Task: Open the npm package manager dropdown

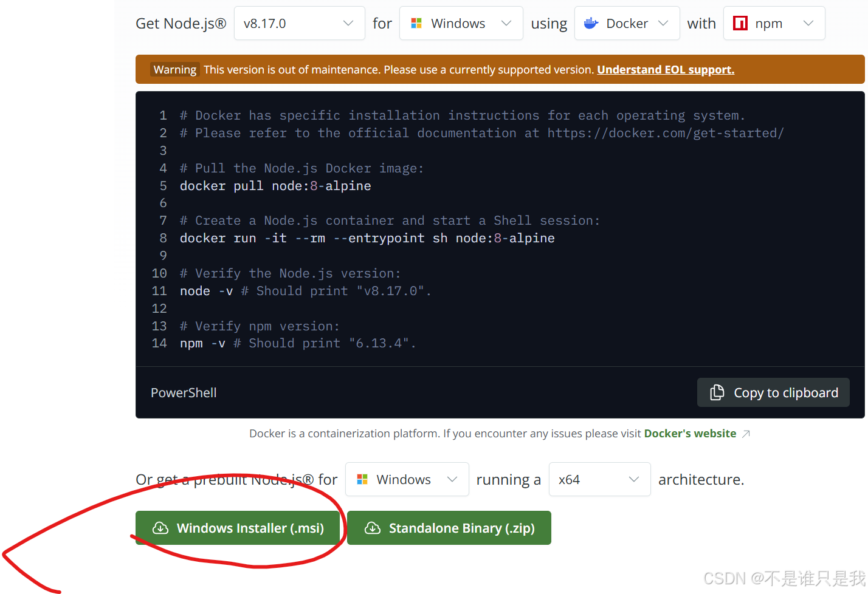Action: 774,23
